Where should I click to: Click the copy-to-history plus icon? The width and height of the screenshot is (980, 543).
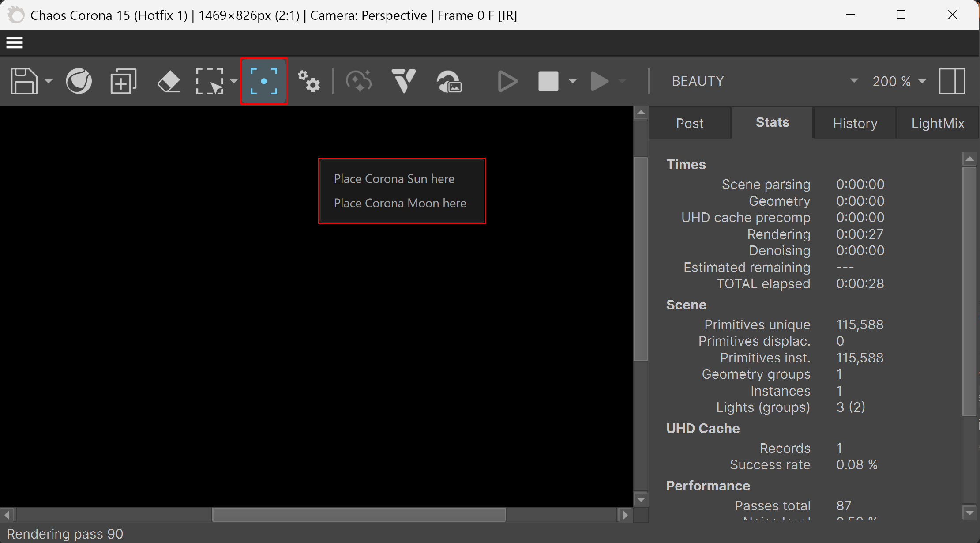pyautogui.click(x=123, y=81)
